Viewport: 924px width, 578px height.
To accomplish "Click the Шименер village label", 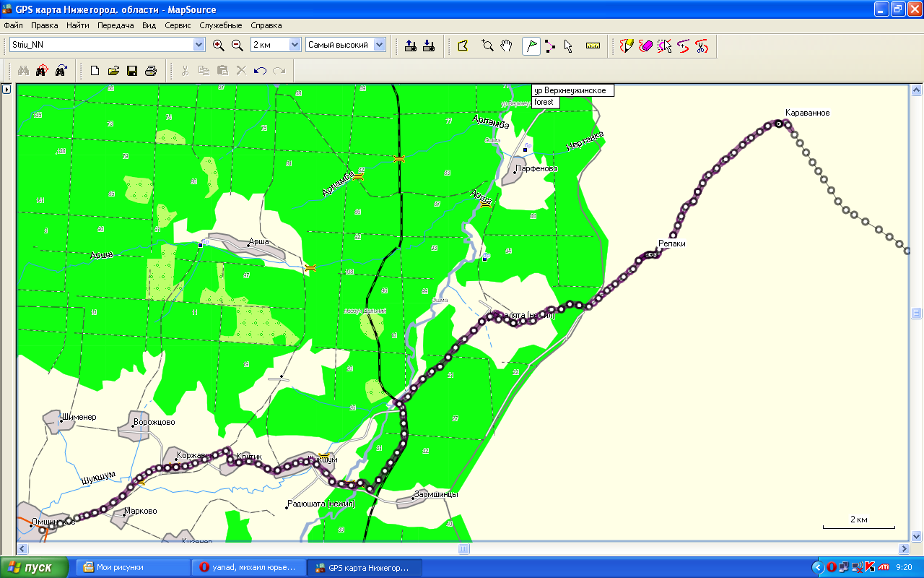I will (79, 417).
